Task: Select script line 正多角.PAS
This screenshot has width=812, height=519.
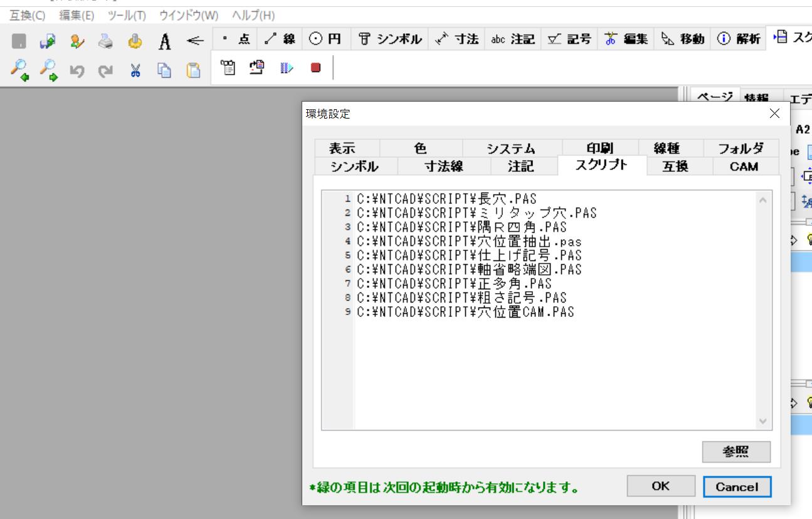Action: tap(454, 284)
